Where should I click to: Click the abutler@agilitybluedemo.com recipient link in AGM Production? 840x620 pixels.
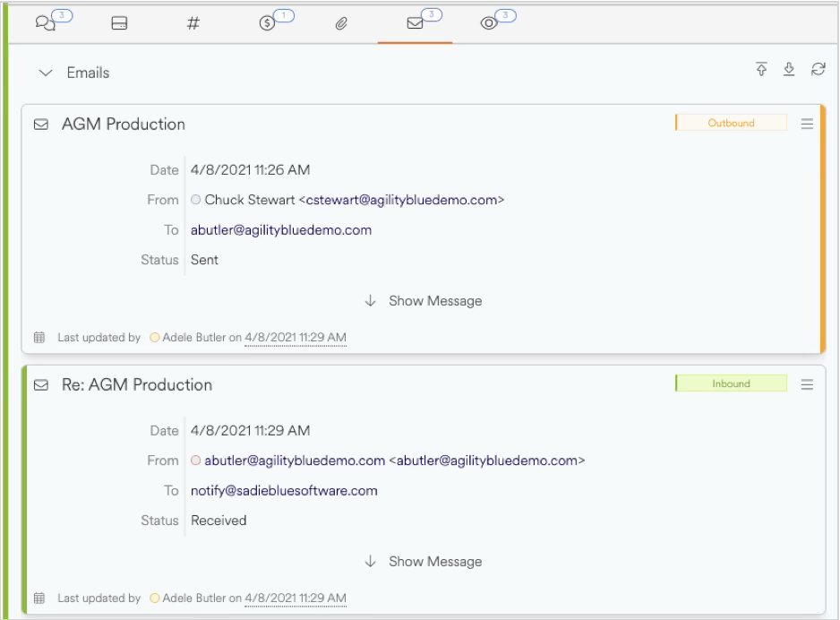pyautogui.click(x=281, y=230)
